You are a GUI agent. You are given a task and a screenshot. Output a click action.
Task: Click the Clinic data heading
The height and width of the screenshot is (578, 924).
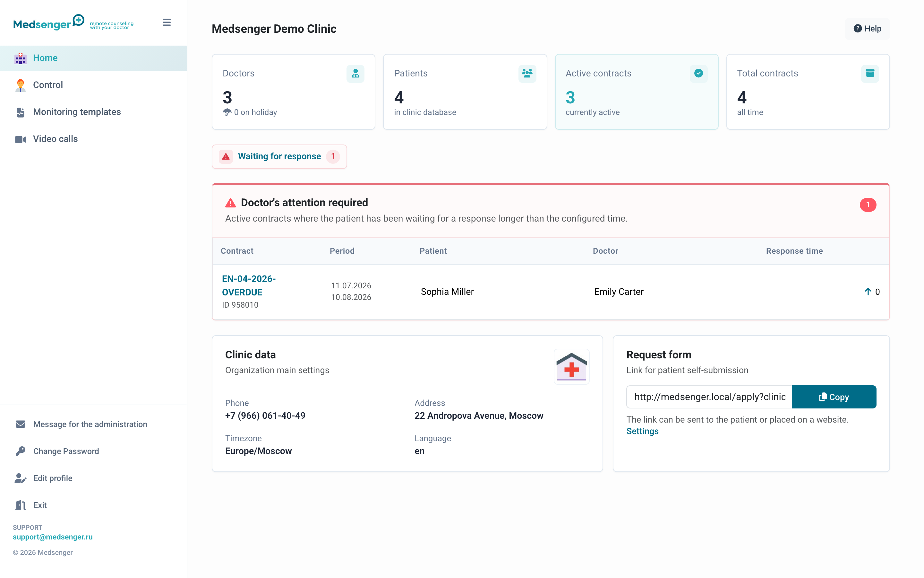[251, 355]
